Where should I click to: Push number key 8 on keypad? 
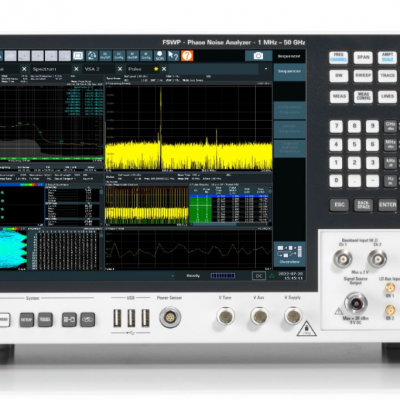pos(354,126)
